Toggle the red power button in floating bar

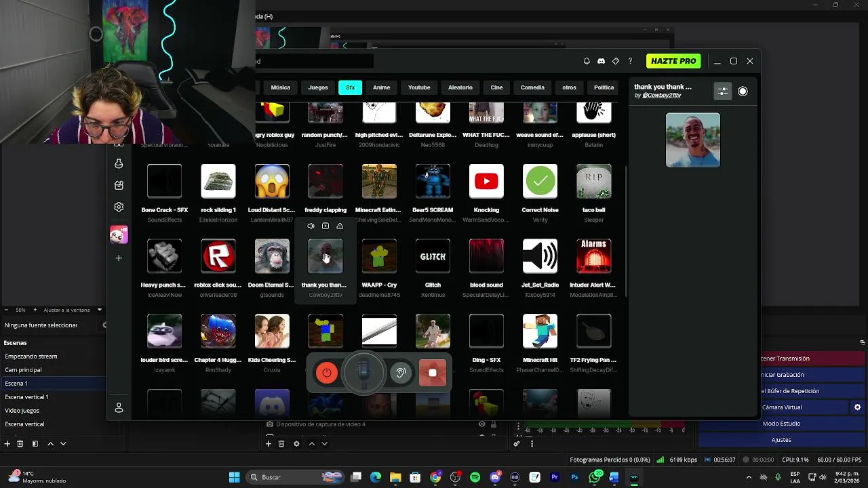pos(327,373)
